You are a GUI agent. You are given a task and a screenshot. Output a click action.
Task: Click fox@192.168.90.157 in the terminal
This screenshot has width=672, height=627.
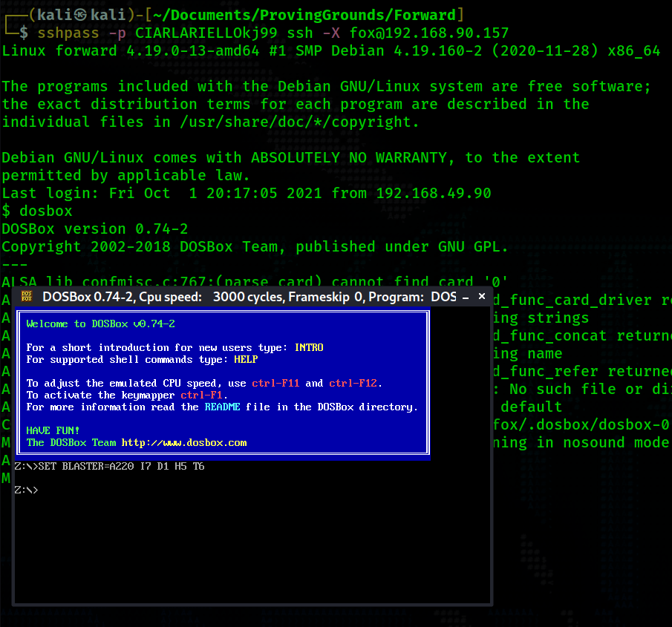pyautogui.click(x=429, y=33)
